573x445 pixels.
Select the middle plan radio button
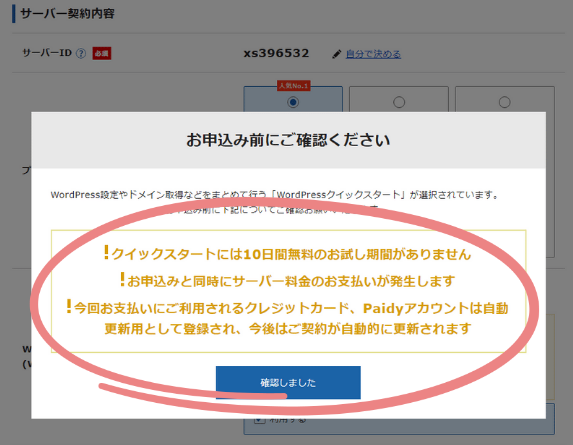point(399,102)
